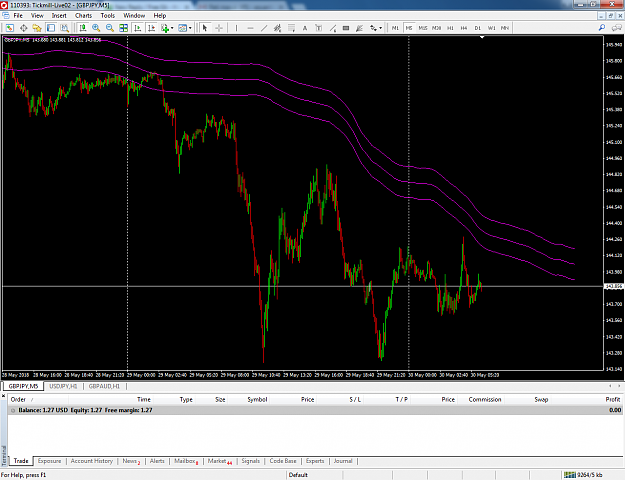Open the Strategy Tester magnifier icon
The image size is (625, 480).
(64, 28)
